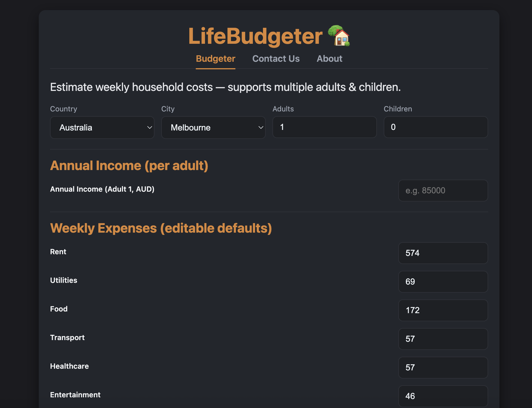Screen dimensions: 532x408
Task: Edit the Rent expense field
Action: pos(443,253)
